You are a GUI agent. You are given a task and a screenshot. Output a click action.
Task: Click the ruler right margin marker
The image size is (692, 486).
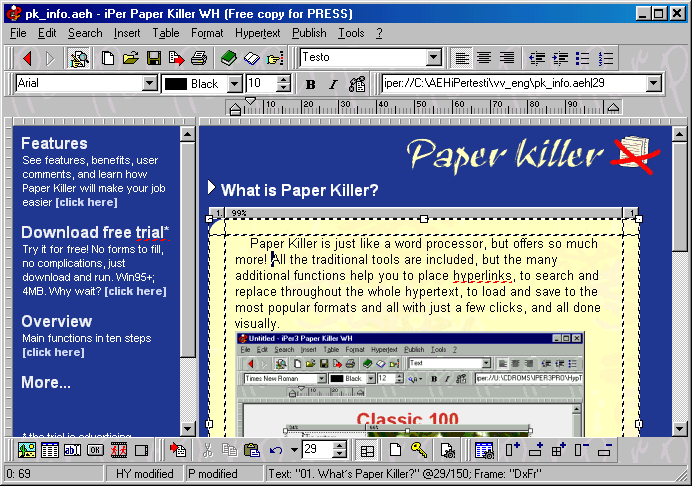coord(613,107)
